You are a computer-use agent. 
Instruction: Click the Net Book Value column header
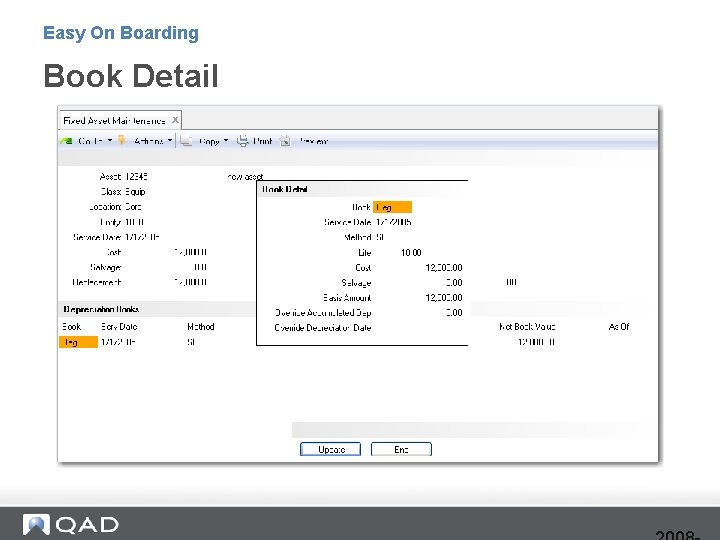point(527,327)
